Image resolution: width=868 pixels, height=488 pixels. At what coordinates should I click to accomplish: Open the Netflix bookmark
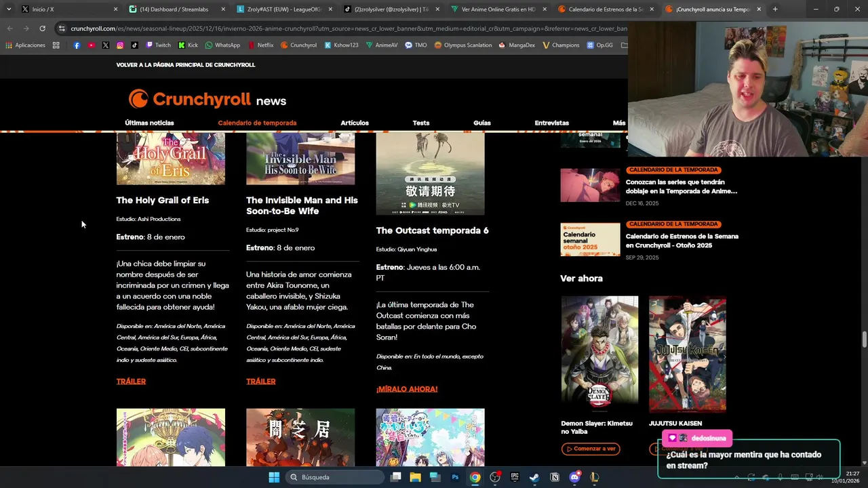tap(261, 45)
